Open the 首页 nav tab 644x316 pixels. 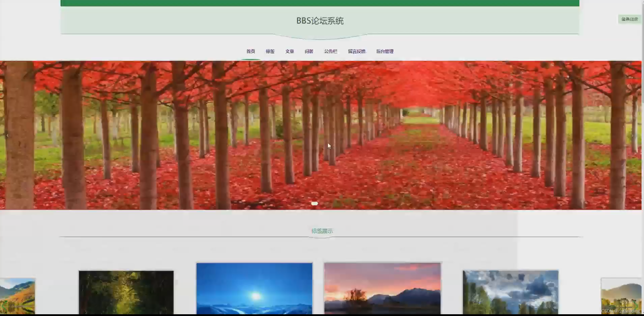tap(251, 51)
